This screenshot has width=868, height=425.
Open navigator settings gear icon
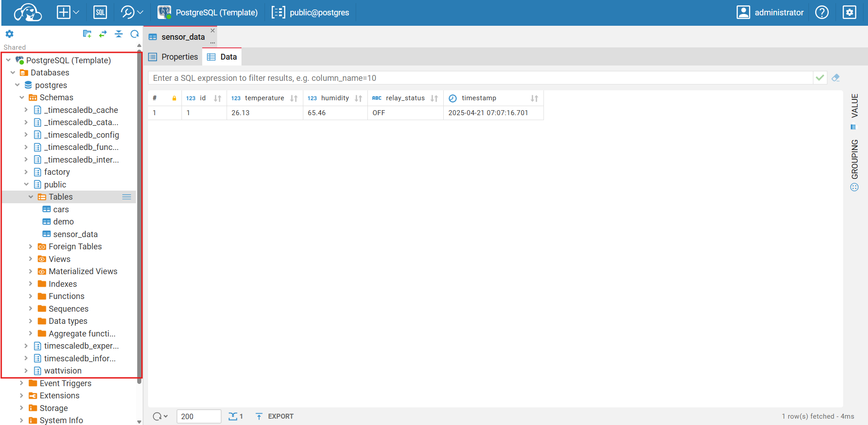[9, 34]
